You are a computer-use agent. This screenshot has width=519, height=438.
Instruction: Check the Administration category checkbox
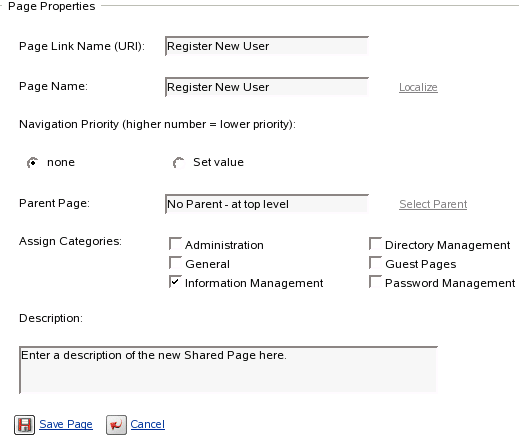(x=175, y=244)
